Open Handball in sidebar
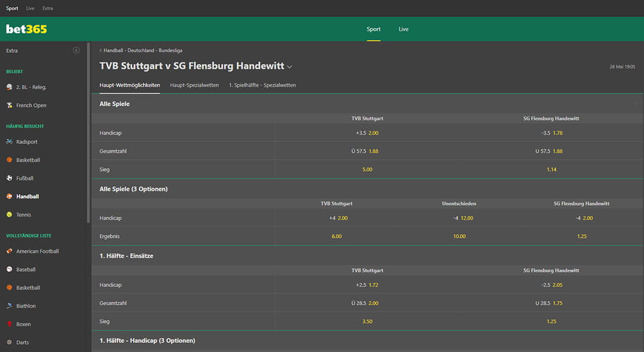Screen dimensions: 644x352 point(27,197)
